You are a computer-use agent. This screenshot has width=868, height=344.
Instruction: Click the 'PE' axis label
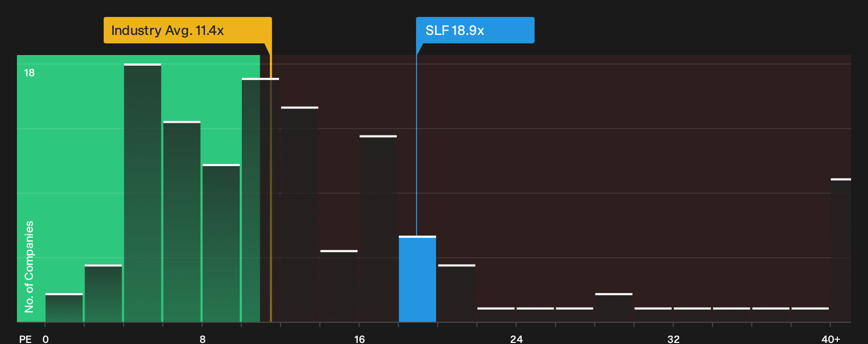click(25, 339)
